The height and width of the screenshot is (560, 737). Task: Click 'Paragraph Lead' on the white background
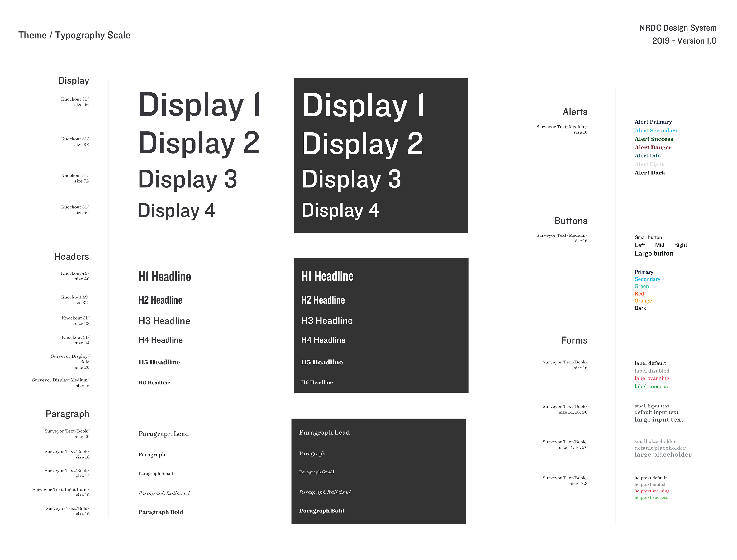tap(164, 434)
